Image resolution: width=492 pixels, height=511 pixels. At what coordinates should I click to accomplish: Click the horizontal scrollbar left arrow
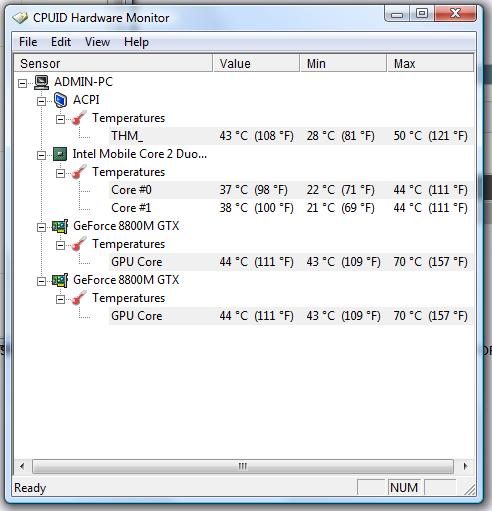tap(22, 466)
